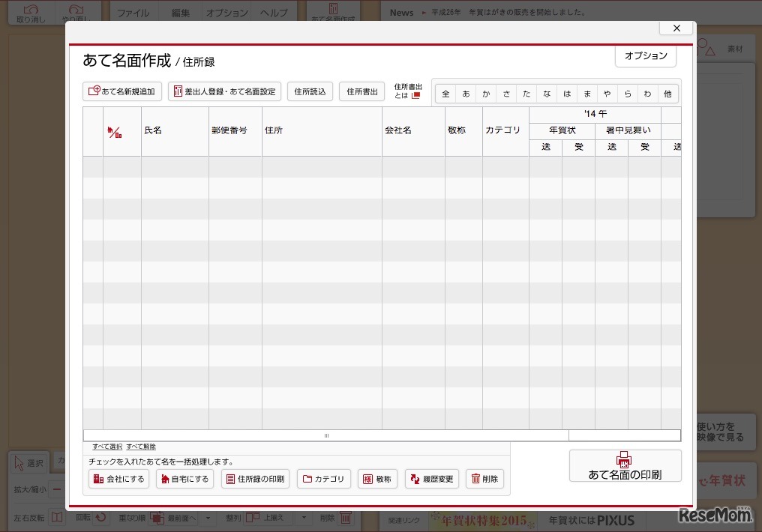Click あて名新規追加 button

[x=122, y=91]
